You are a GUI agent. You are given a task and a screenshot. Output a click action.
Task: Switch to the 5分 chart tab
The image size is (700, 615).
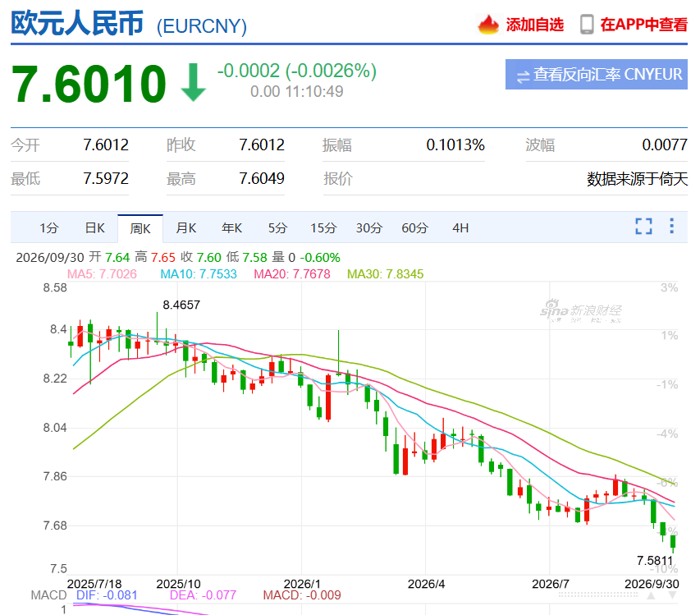[277, 228]
